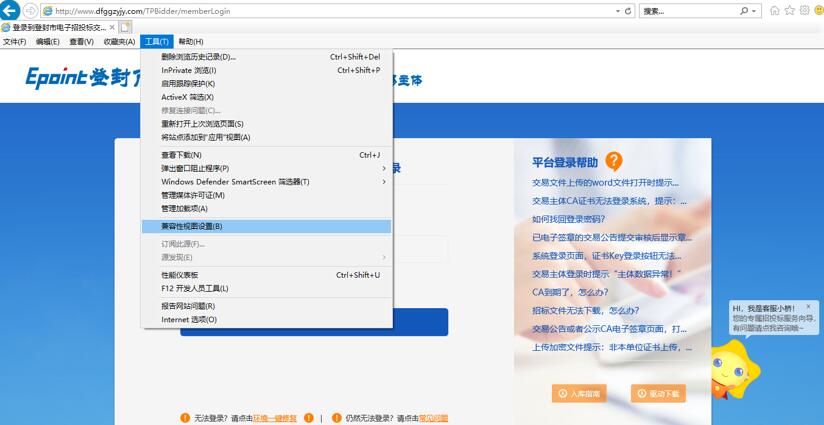824x425 pixels.
Task: Open Favorites with the star icon
Action: (790, 10)
